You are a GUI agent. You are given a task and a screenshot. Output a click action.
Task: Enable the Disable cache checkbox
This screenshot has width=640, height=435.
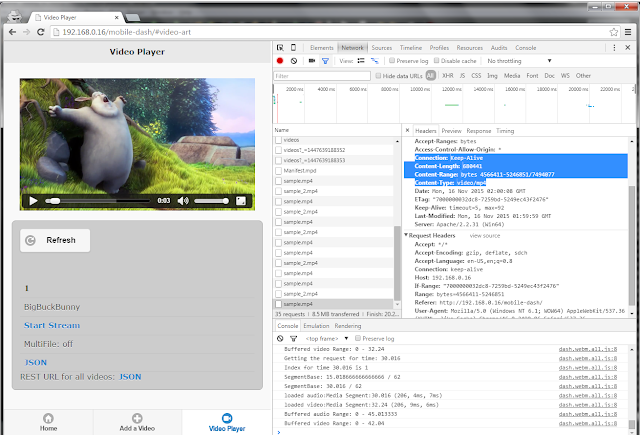pos(436,60)
